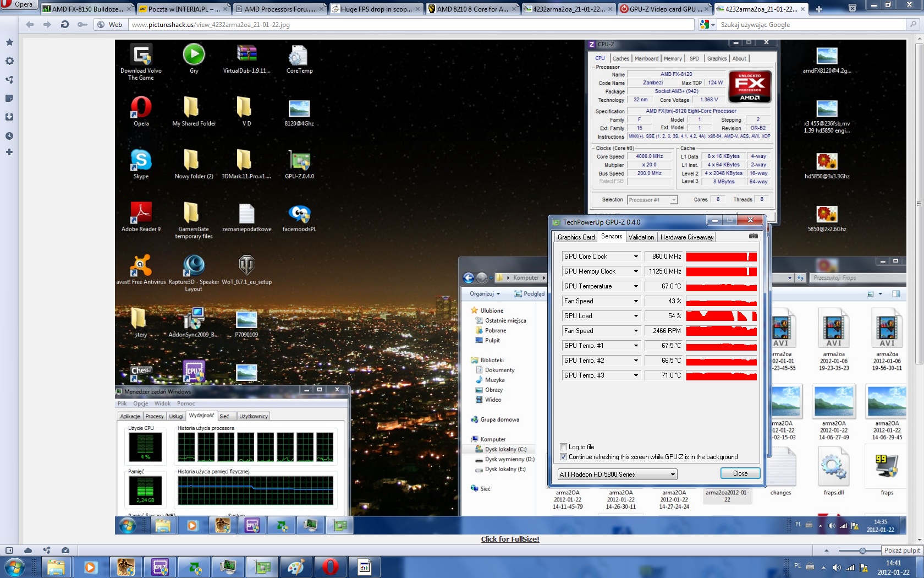Toggle 'Continue refreshing this screen' checkbox in GPU-Z
This screenshot has height=578, width=924.
click(563, 456)
